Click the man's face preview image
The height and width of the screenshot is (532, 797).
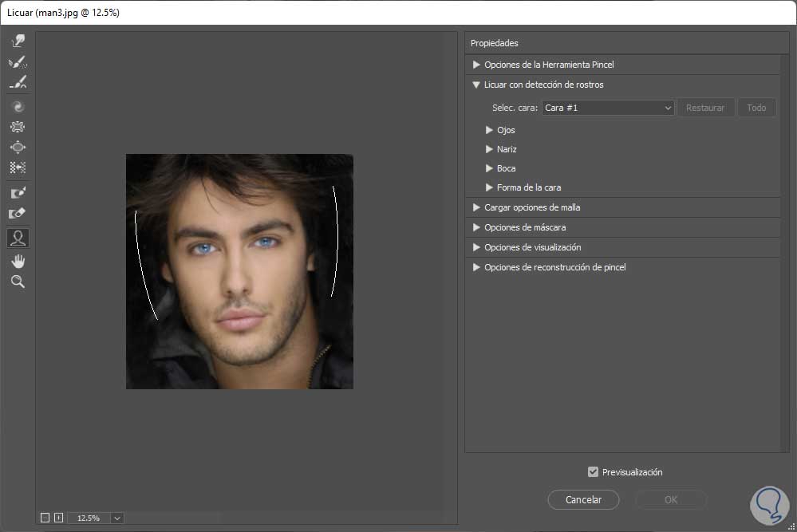pos(239,271)
